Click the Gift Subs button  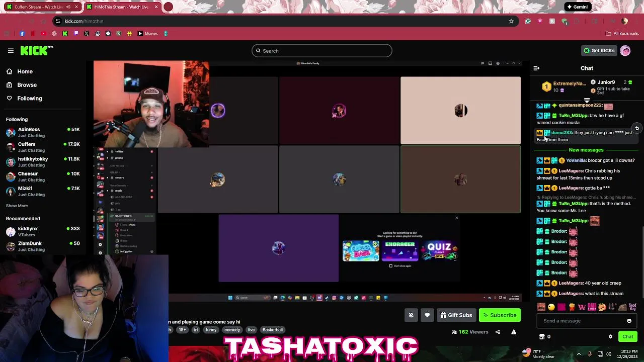coord(456,315)
